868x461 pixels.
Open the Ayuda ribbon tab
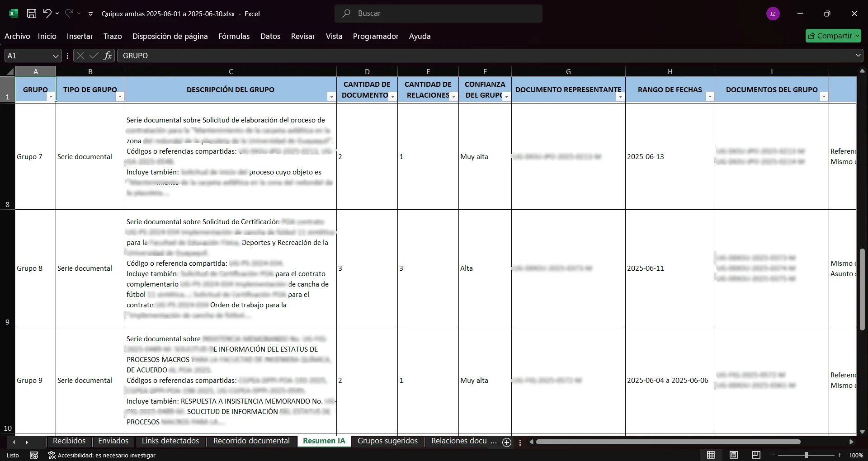[420, 36]
